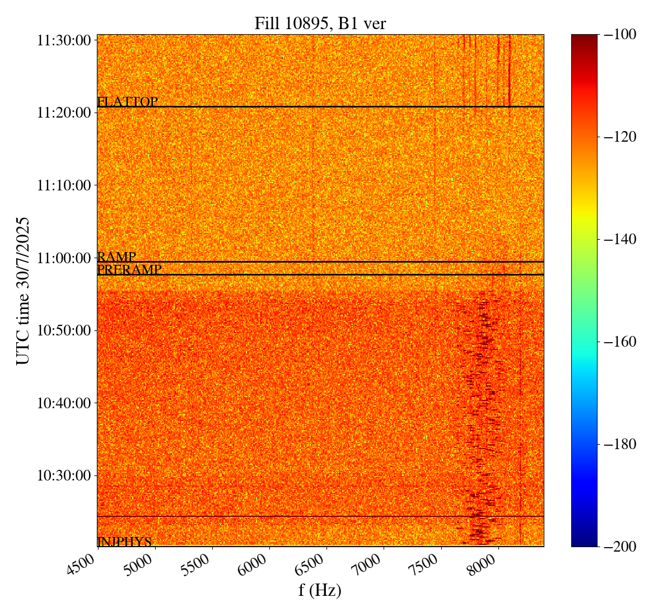This screenshot has width=672, height=616.
Task: Select the FLATTOP phase marker label
Action: pos(127,102)
